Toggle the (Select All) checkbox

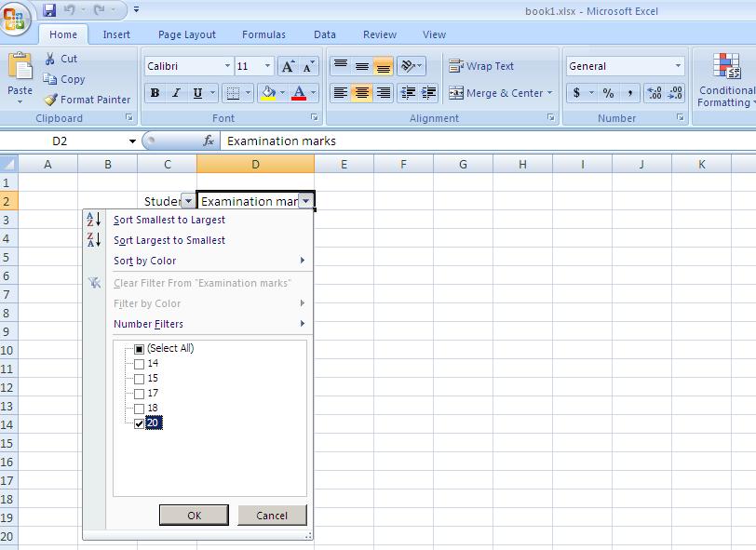(x=140, y=349)
